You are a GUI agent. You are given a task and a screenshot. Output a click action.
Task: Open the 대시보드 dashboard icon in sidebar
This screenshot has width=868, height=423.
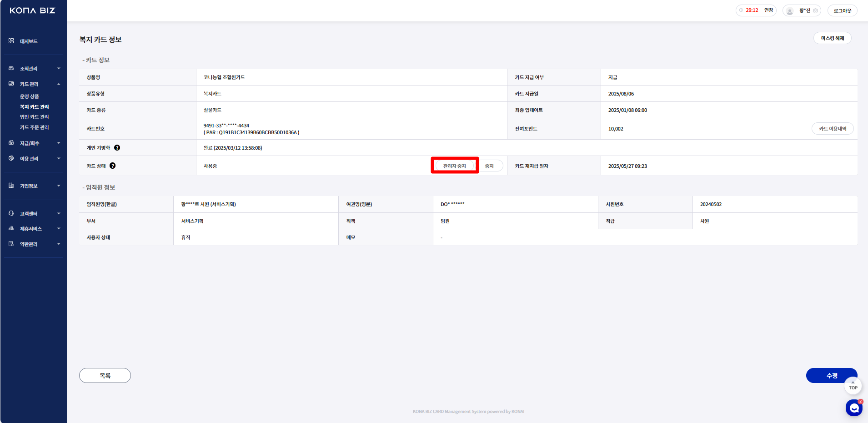11,41
